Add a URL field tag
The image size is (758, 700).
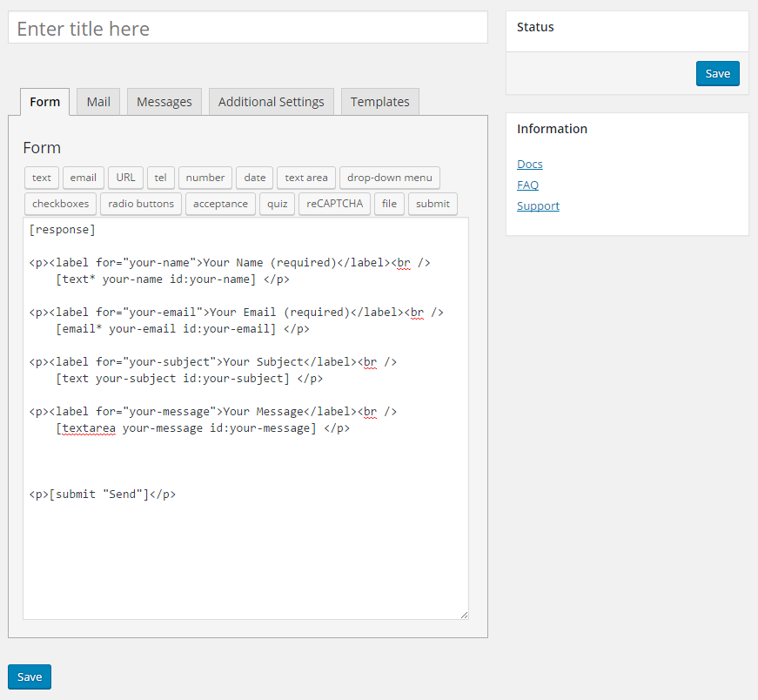pyautogui.click(x=125, y=178)
